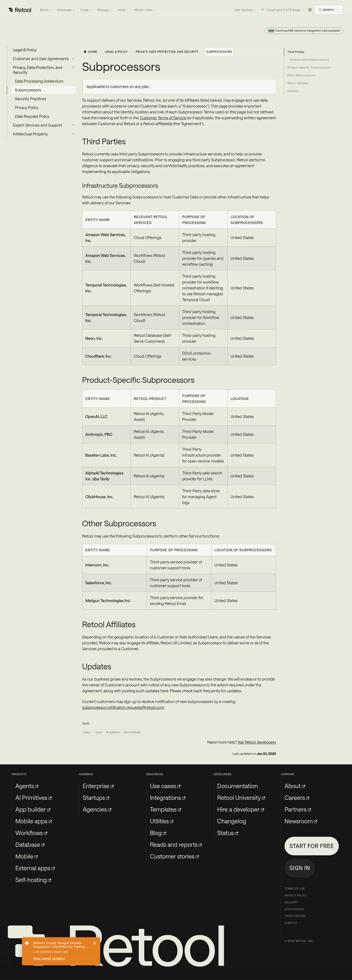Jump to Retool Affiliates in the page outline
352x980 pixels.
(x=298, y=83)
